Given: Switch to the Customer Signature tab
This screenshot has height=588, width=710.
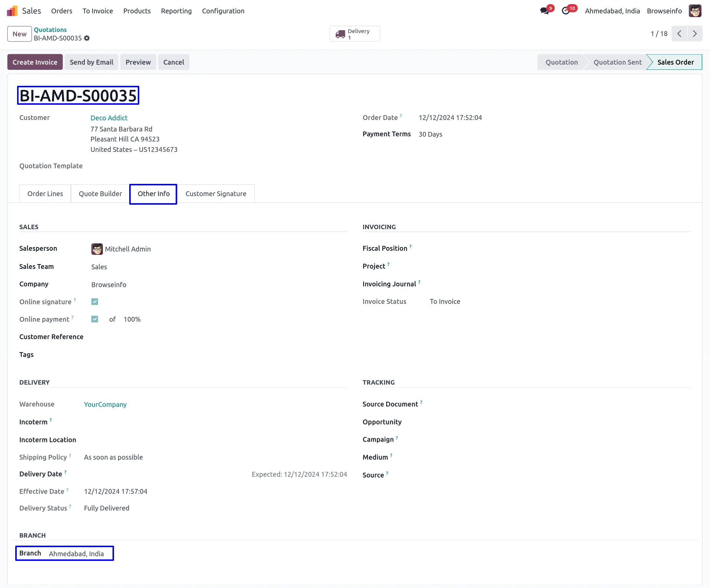Looking at the screenshot, I should tap(216, 194).
